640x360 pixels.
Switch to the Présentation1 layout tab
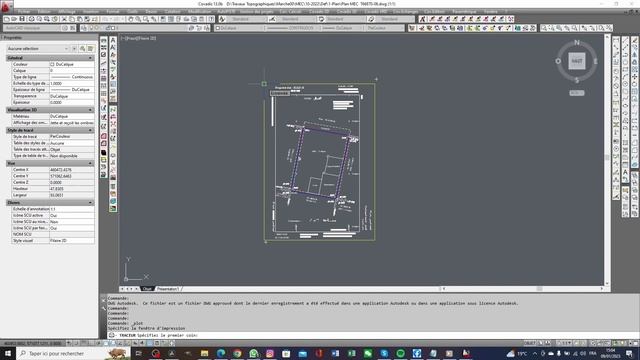[x=168, y=289]
